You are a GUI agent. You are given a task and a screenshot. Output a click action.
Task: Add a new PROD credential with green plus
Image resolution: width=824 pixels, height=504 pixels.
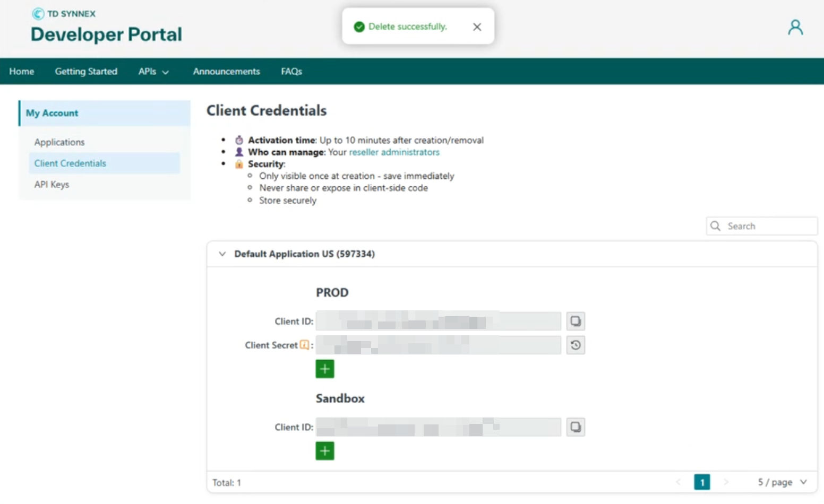tap(325, 369)
